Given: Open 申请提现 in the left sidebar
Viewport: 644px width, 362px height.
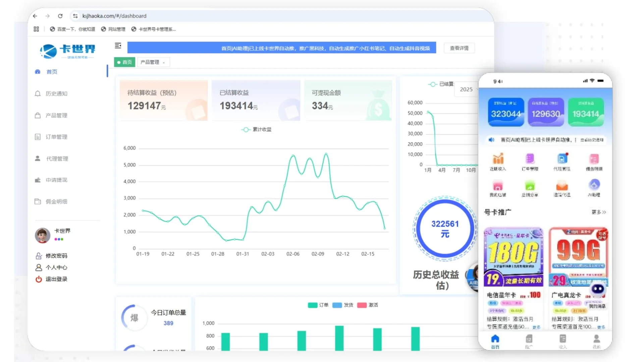Looking at the screenshot, I should point(56,180).
